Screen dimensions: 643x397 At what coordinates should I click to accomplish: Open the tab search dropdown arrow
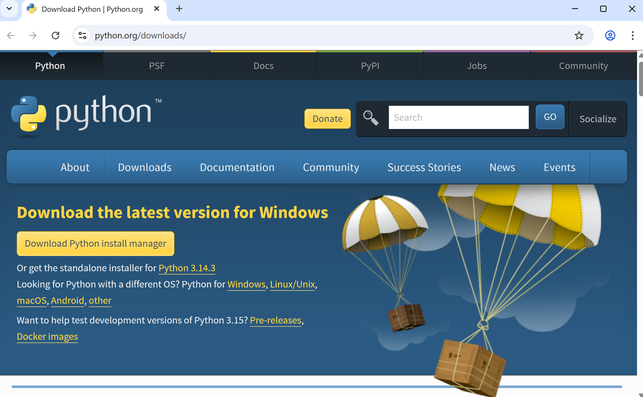9,9
